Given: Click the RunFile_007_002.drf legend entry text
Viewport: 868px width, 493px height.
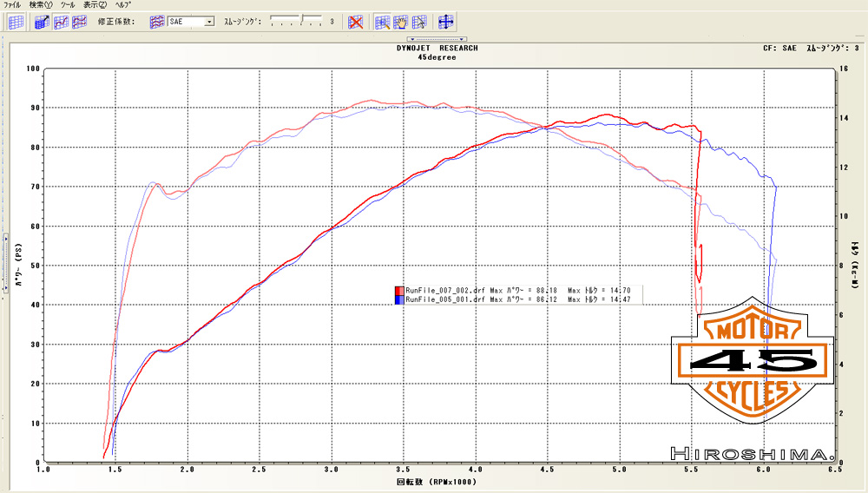Looking at the screenshot, I should click(x=445, y=290).
